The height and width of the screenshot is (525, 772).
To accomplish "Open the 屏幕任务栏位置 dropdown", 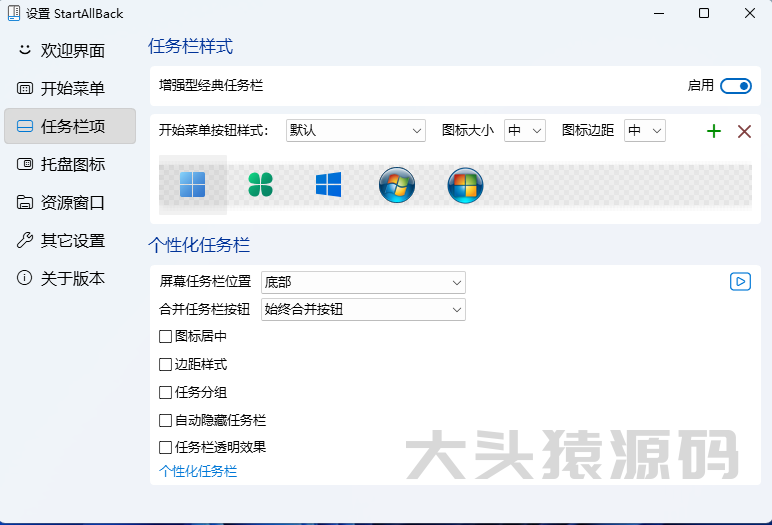I will click(363, 282).
